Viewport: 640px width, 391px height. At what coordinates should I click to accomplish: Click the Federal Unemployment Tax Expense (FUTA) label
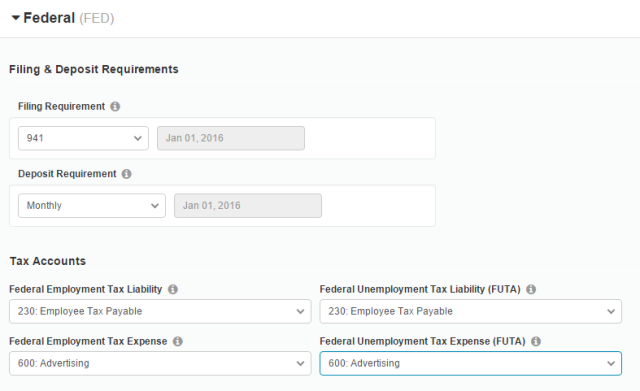(422, 341)
